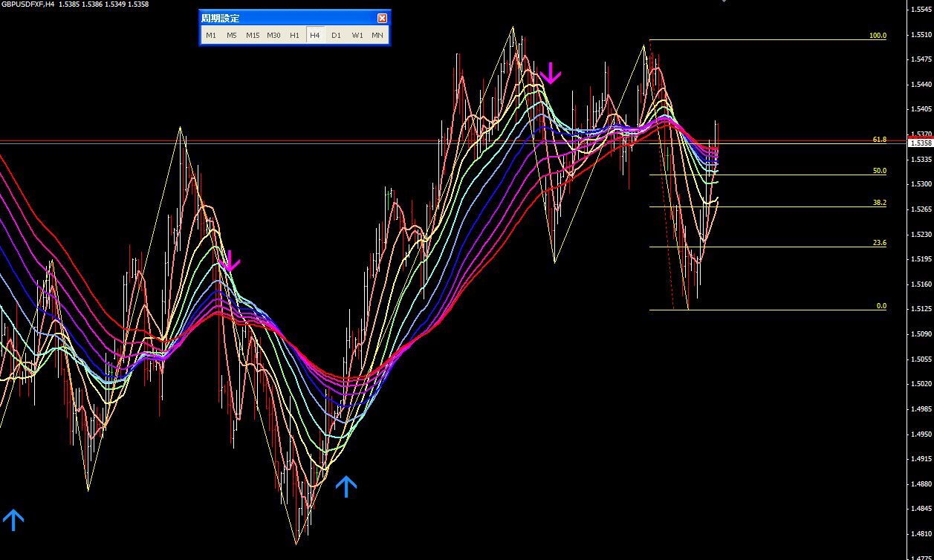Click the Fibonacci 23.6 level label

(880, 243)
